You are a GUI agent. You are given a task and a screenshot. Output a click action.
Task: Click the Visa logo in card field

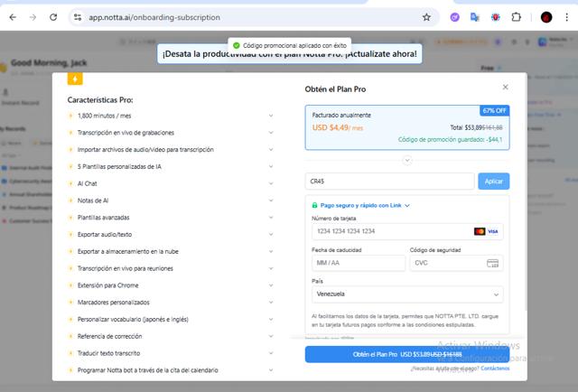pos(493,231)
